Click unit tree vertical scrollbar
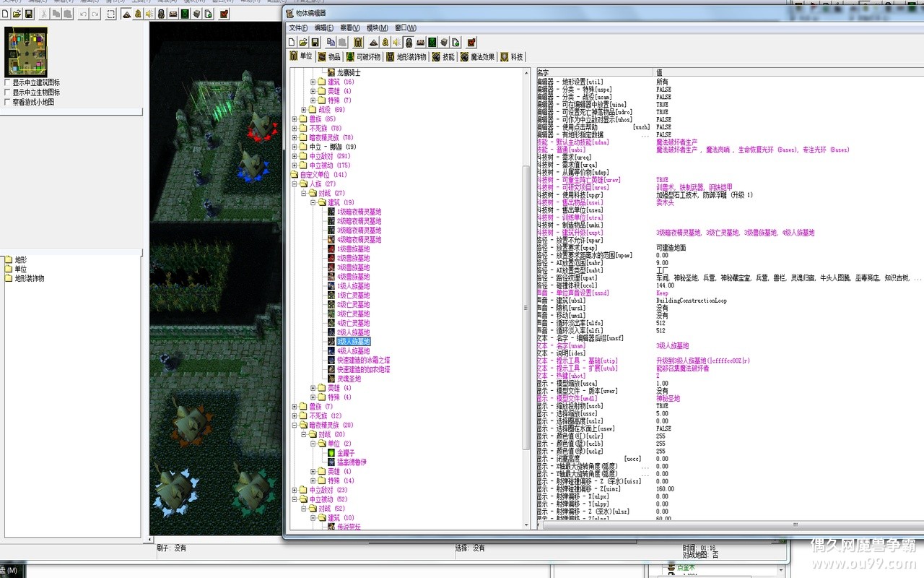 coord(526,300)
